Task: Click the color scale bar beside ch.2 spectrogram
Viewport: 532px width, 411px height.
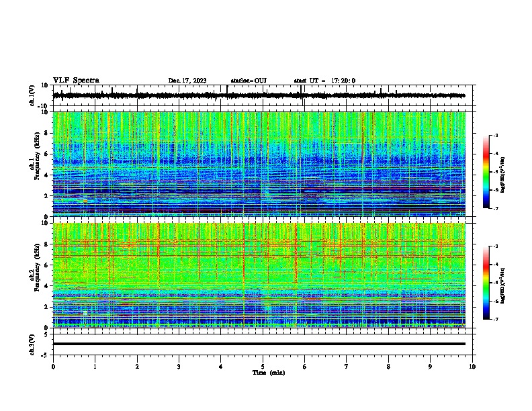Action: point(486,283)
